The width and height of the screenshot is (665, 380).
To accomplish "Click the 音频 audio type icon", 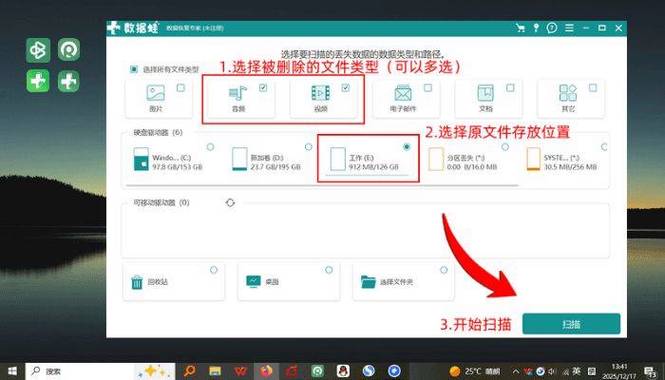I will pyautogui.click(x=238, y=93).
